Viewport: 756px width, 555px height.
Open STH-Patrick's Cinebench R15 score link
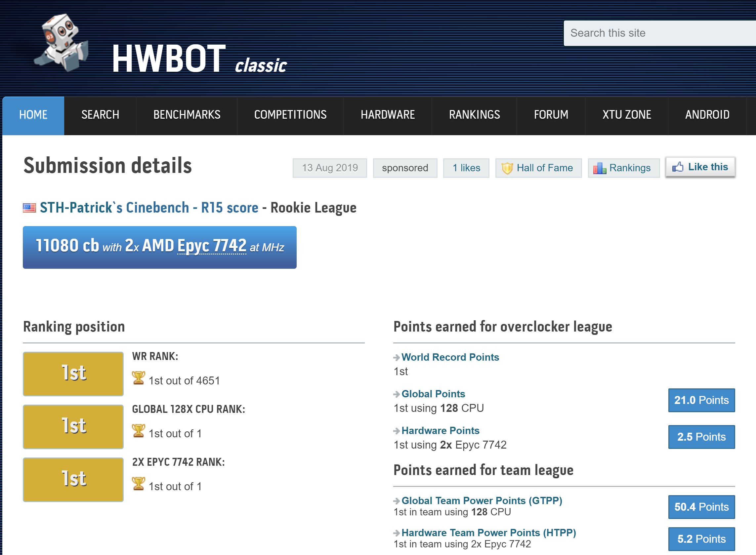coord(149,208)
